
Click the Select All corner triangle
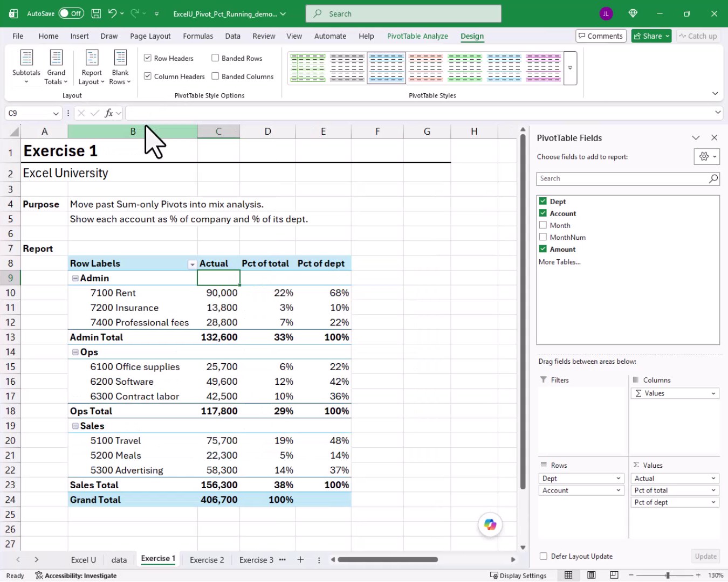[15, 131]
